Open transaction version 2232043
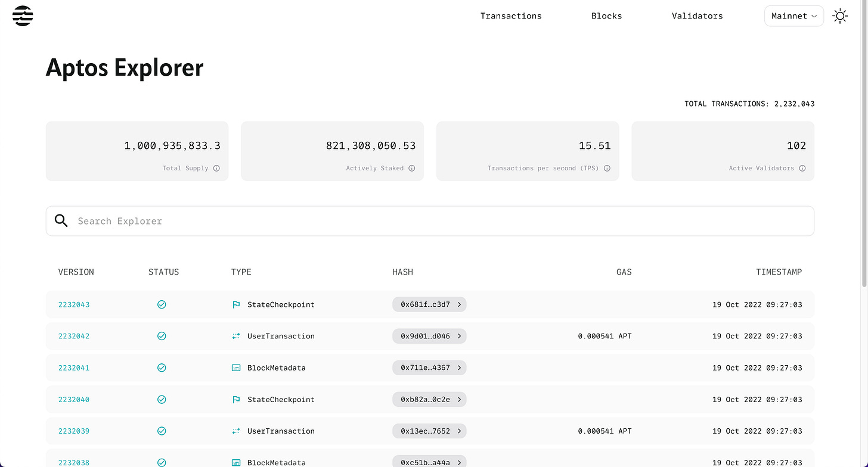 click(x=74, y=304)
